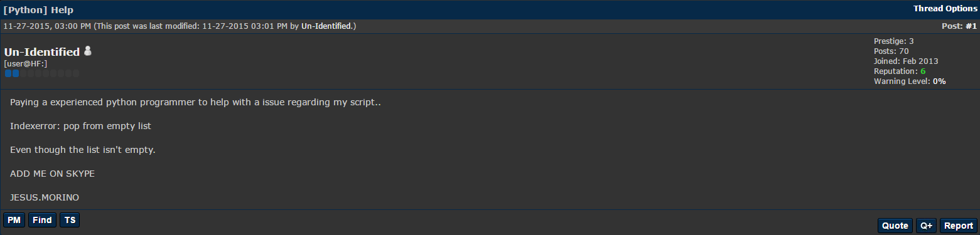The width and height of the screenshot is (980, 235).
Task: Quote this post
Action: tap(895, 226)
